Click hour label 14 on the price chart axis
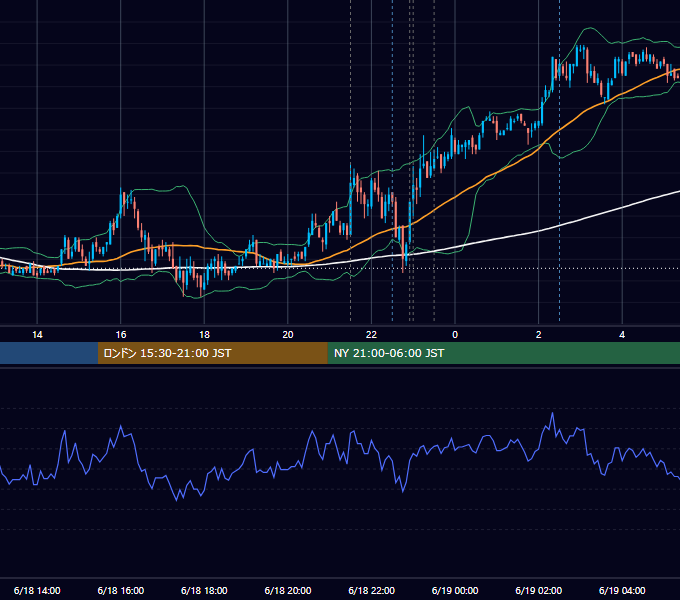 [37, 335]
